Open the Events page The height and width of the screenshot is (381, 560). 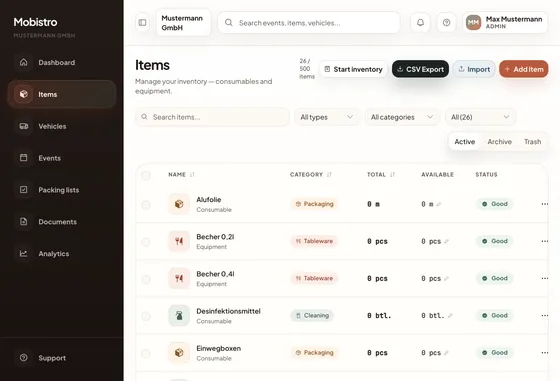[x=61, y=158]
